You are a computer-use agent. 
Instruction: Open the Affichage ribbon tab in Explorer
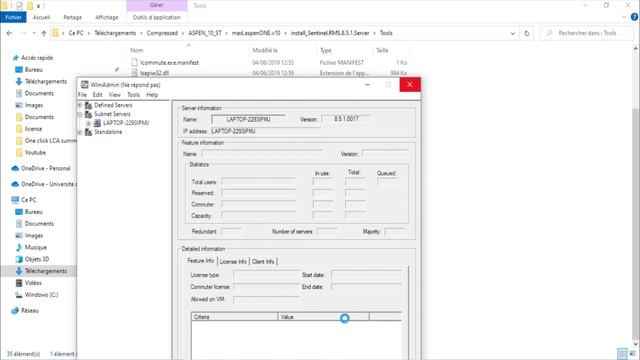click(x=107, y=17)
